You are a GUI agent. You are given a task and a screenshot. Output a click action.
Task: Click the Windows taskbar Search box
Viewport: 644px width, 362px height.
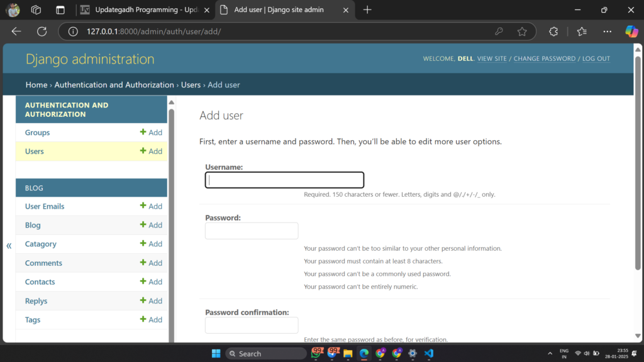pyautogui.click(x=266, y=353)
